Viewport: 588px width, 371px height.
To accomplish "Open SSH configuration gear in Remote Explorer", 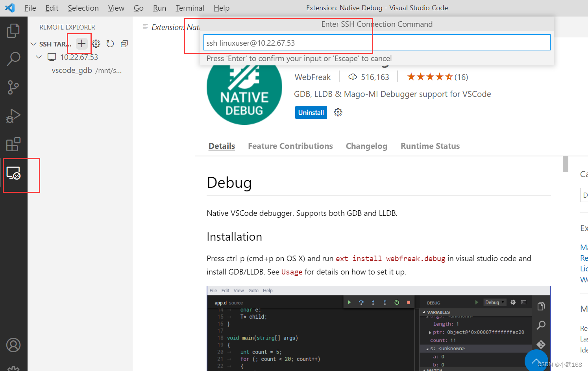I will click(x=96, y=43).
